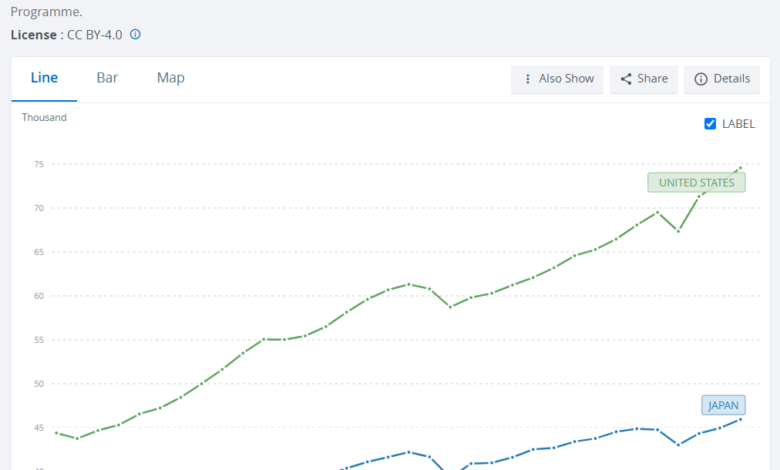Switch to the Map tab
The image size is (780, 470).
coord(171,78)
